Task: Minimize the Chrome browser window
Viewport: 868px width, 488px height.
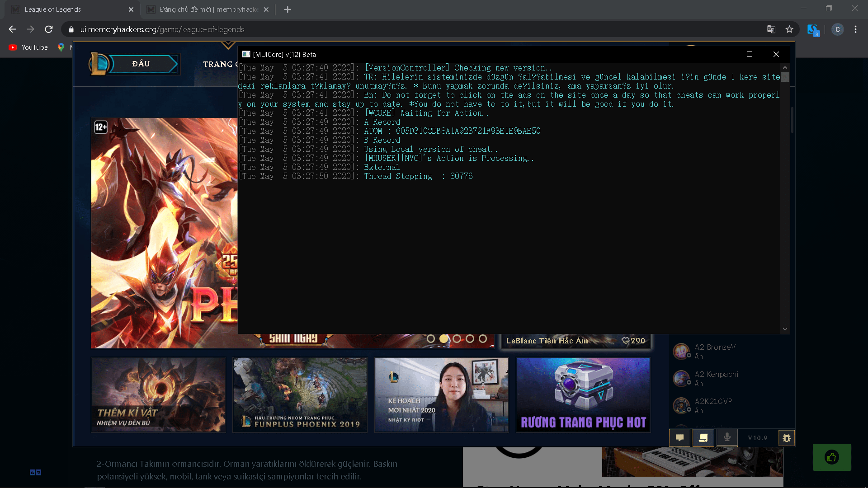Action: point(803,9)
